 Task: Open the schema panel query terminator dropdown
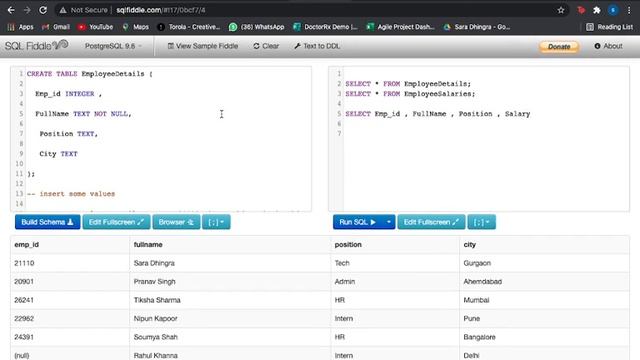pyautogui.click(x=216, y=222)
